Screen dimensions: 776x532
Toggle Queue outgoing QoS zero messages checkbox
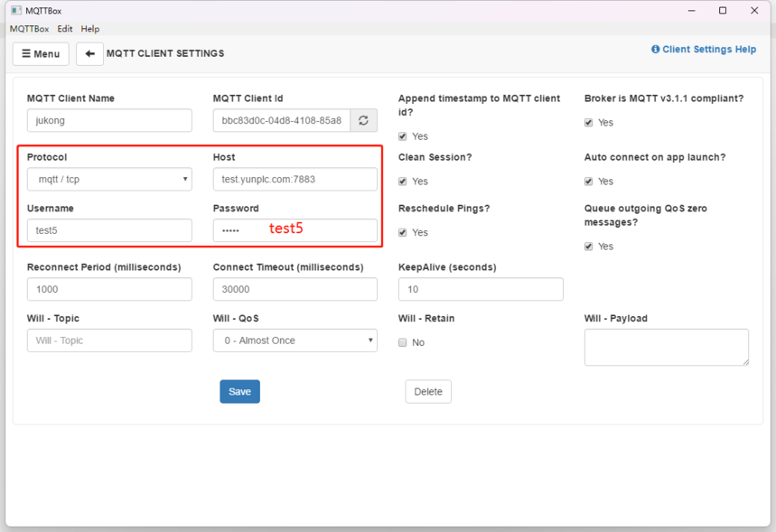[588, 246]
